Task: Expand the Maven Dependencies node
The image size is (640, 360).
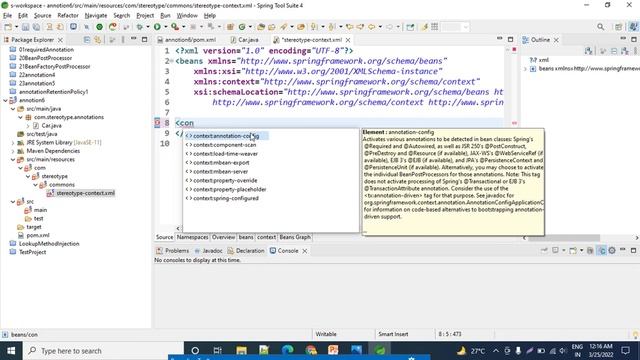Action: [x=13, y=151]
